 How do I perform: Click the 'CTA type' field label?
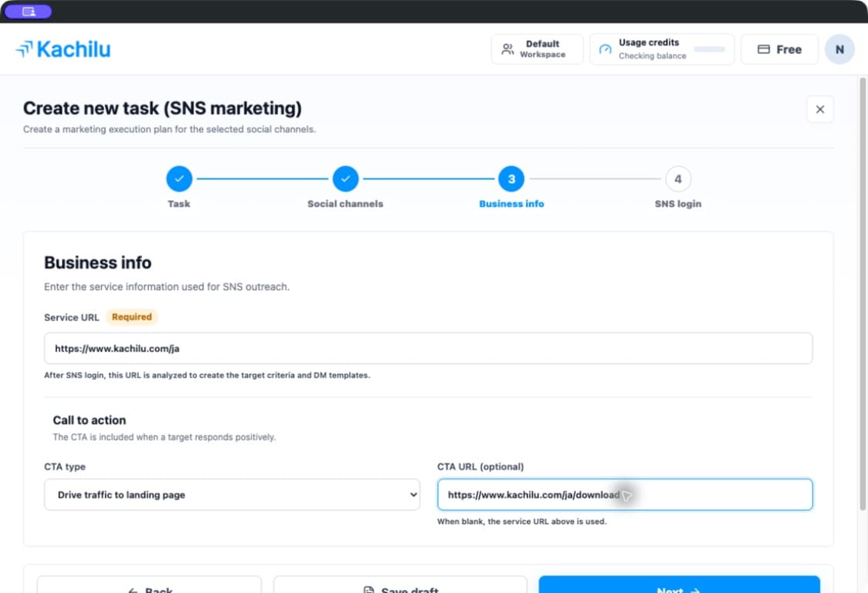pos(65,467)
